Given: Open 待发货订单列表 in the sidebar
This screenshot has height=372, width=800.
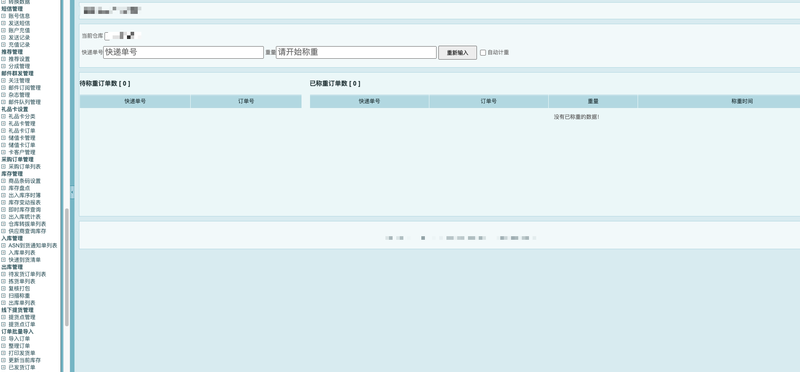Looking at the screenshot, I should pos(27,274).
